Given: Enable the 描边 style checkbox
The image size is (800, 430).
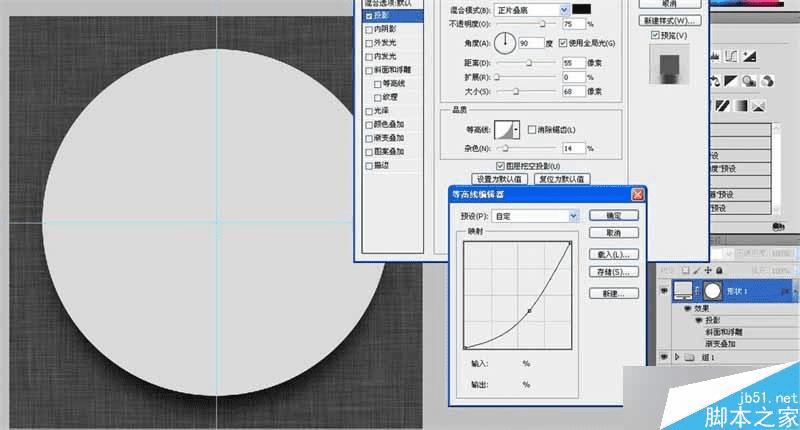Looking at the screenshot, I should (x=369, y=166).
